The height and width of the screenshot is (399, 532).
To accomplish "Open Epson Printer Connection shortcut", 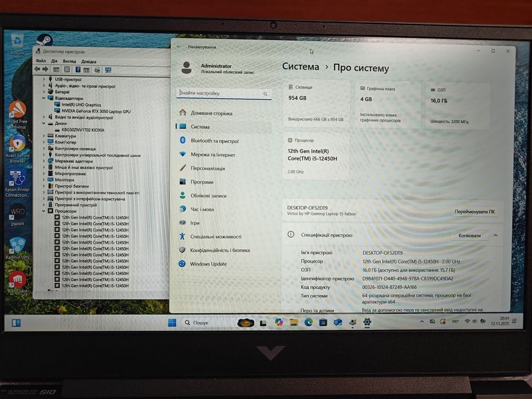I will [x=17, y=184].
